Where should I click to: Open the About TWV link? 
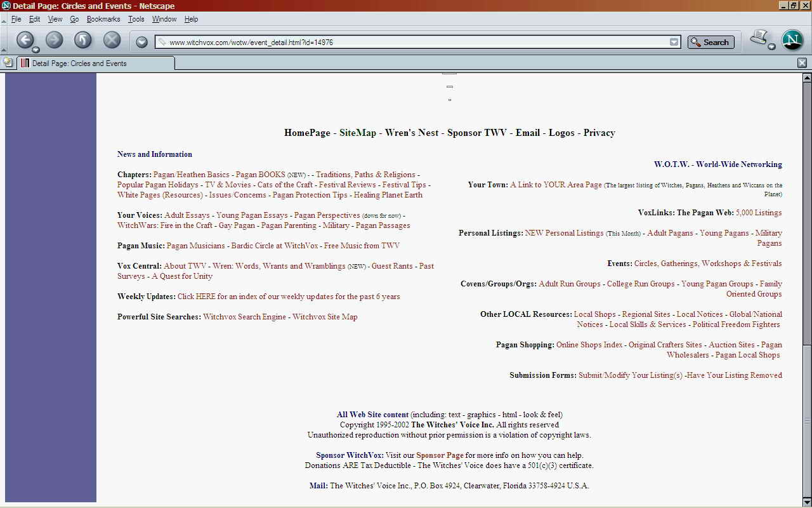(185, 266)
